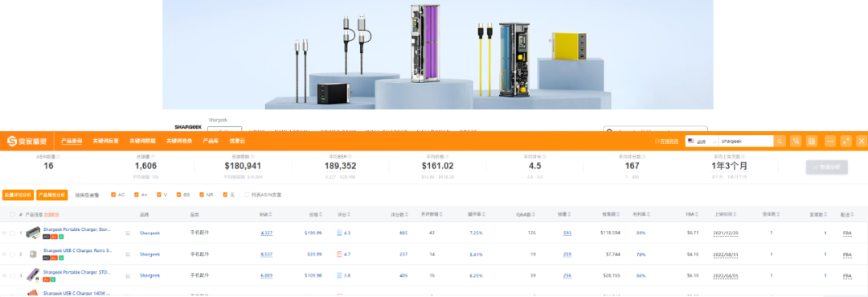This screenshot has width=868, height=297.
Task: Open 'Shargeek USB C Charger, Retro 3...' link
Action: tap(77, 250)
